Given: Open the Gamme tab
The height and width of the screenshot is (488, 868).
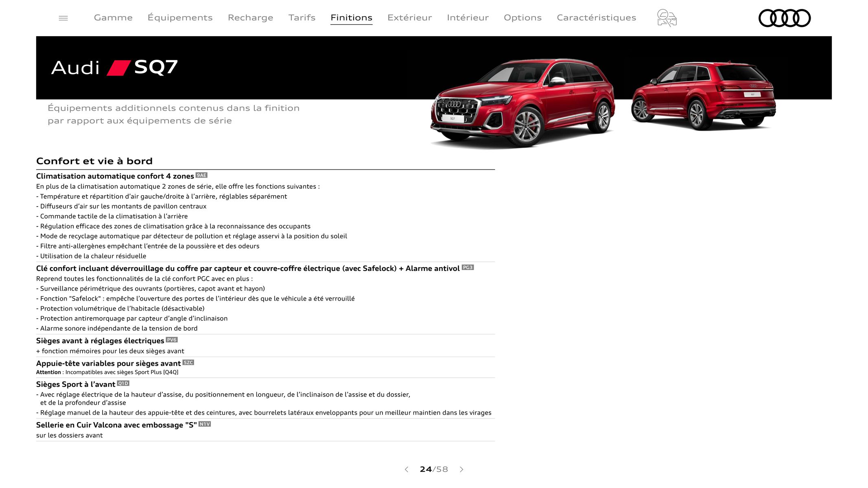Looking at the screenshot, I should coord(113,17).
